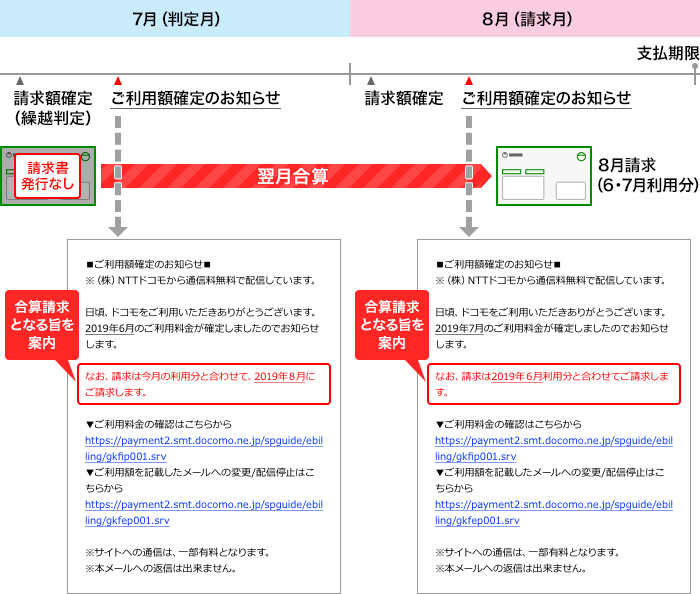
Task: Click the 合算請求 callout beside the 7月 notice
Action: [390, 325]
